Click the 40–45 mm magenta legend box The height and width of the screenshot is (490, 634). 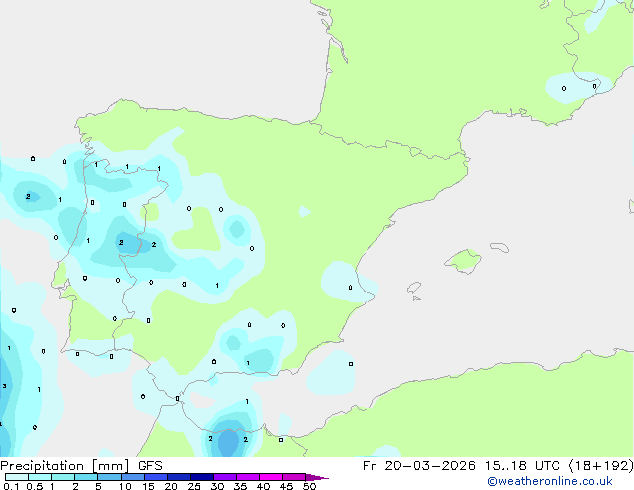click(x=271, y=477)
